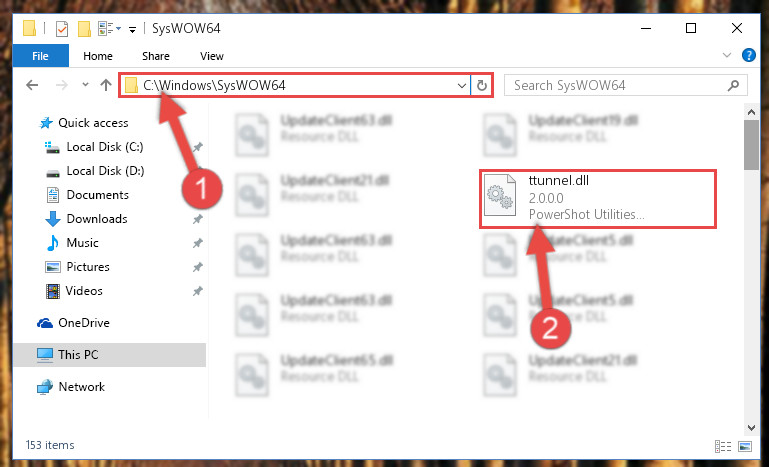Open the File menu
This screenshot has width=769, height=467.
[x=40, y=56]
